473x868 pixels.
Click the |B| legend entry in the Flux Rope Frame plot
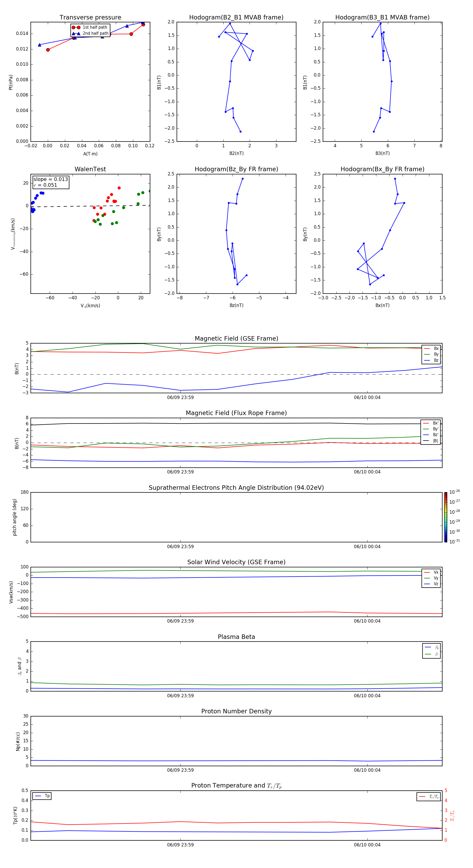click(x=431, y=441)
